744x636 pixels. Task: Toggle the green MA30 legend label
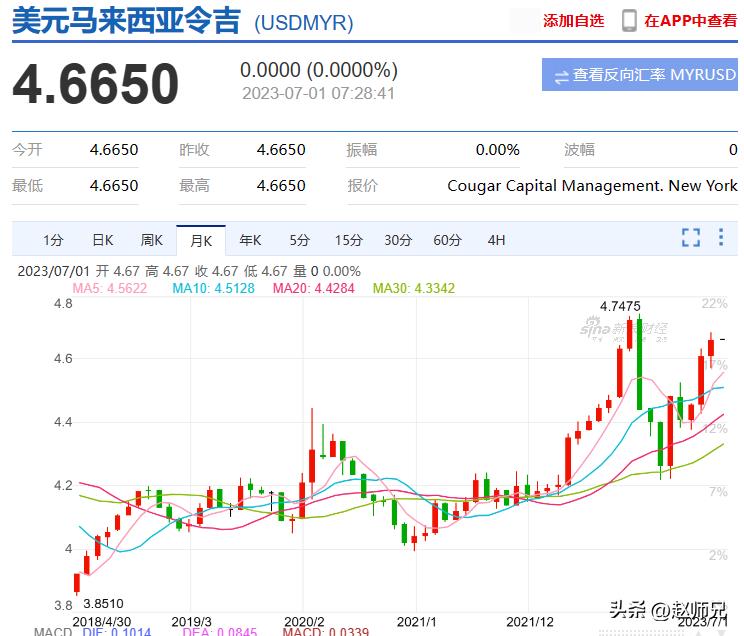[413, 288]
